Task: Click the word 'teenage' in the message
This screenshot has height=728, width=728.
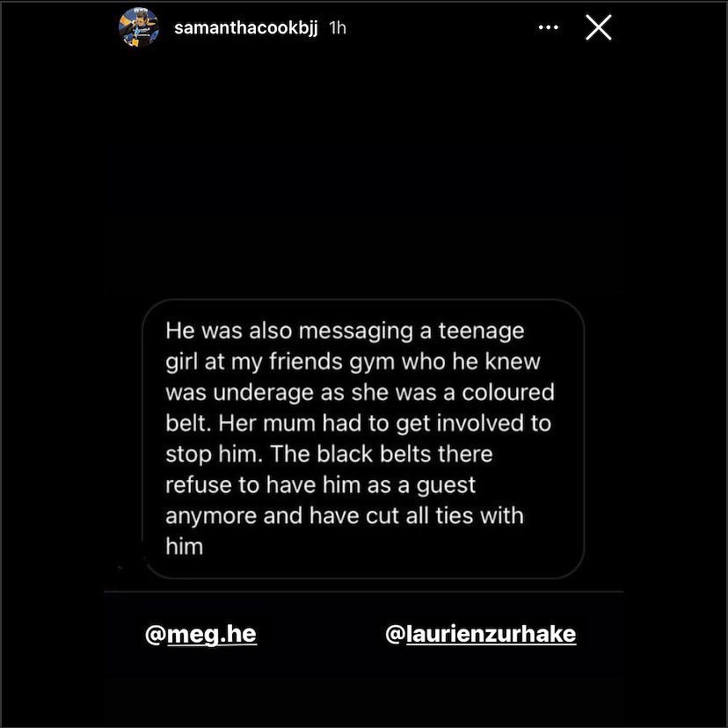Action: point(482,332)
